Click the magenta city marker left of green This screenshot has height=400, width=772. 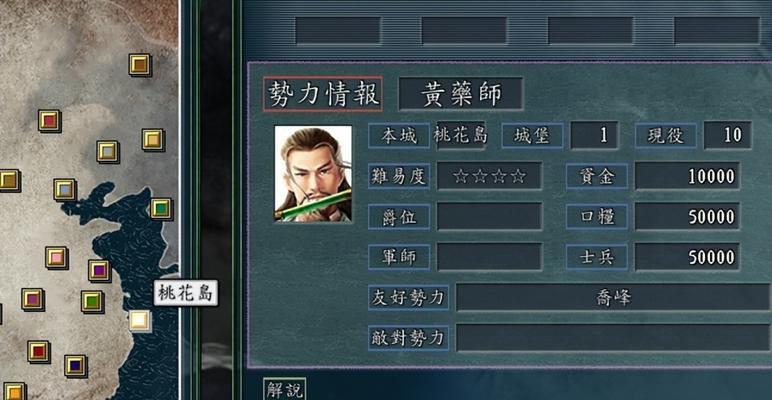32,299
